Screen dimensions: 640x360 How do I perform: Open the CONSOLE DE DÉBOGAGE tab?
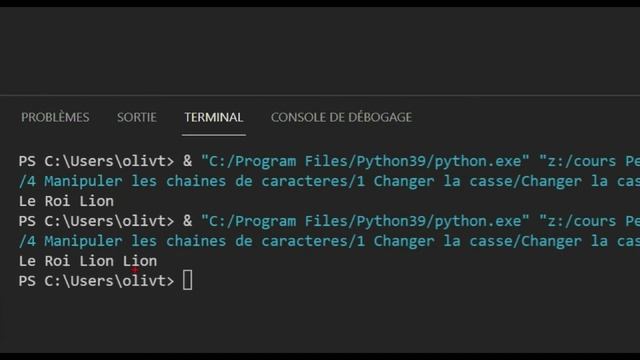(x=342, y=118)
